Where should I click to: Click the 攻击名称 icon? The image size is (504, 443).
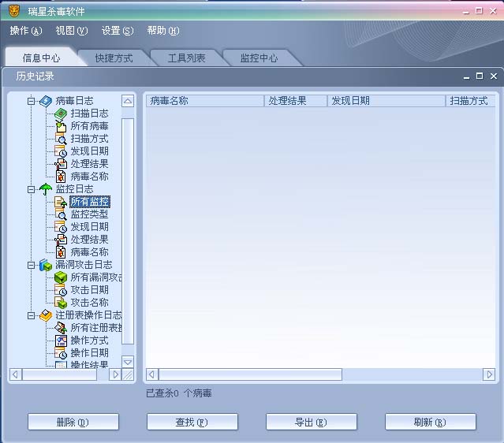[x=61, y=303]
